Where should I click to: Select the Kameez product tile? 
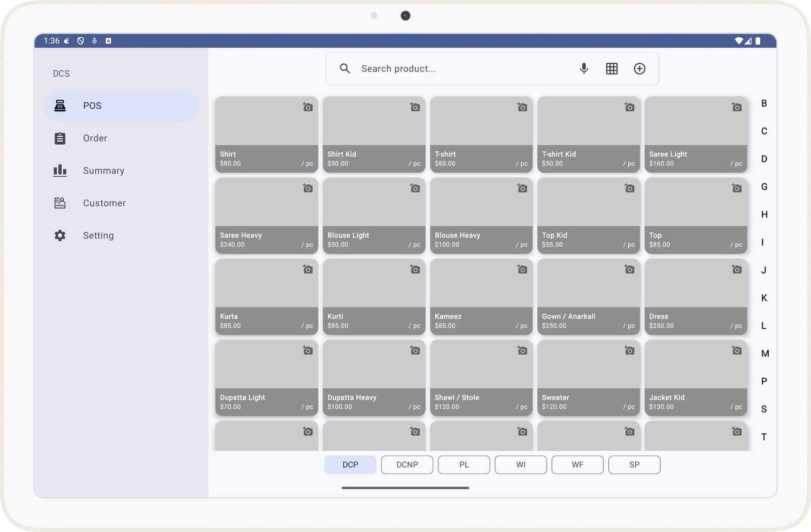tap(481, 296)
